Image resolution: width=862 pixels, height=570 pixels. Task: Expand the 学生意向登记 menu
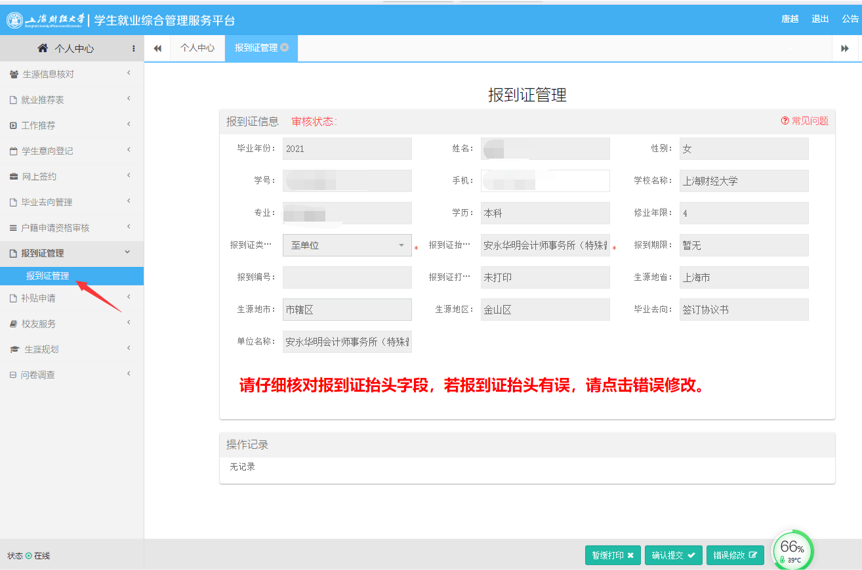tap(129, 150)
